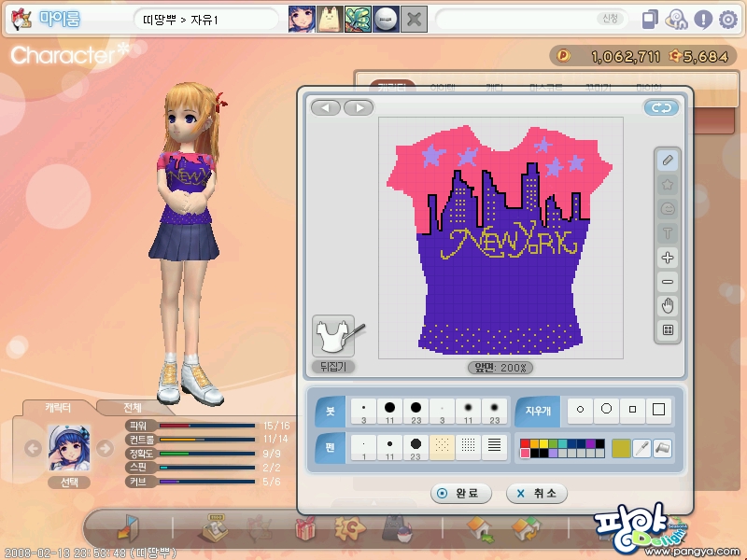This screenshot has width=747, height=560.
Task: Click the overlapping windows icon top right
Action: pyautogui.click(x=650, y=20)
